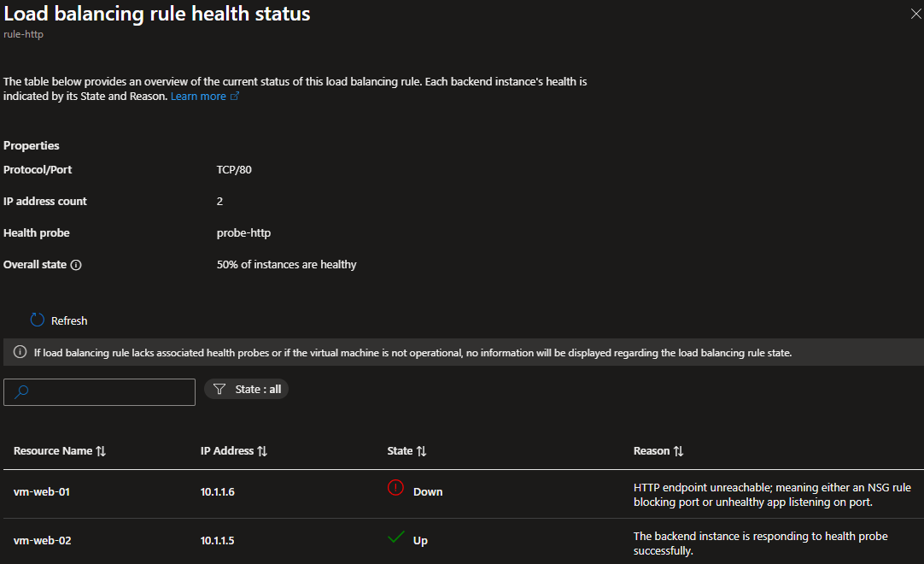Click the HTTP endpoint unreachable reason text
The width and height of the screenshot is (924, 564).
(772, 495)
